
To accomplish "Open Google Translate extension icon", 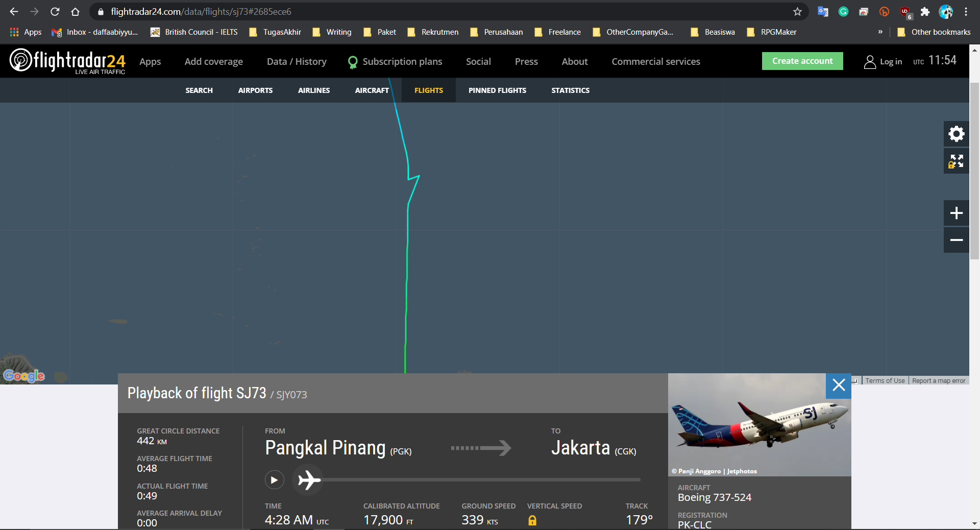I will tap(823, 11).
